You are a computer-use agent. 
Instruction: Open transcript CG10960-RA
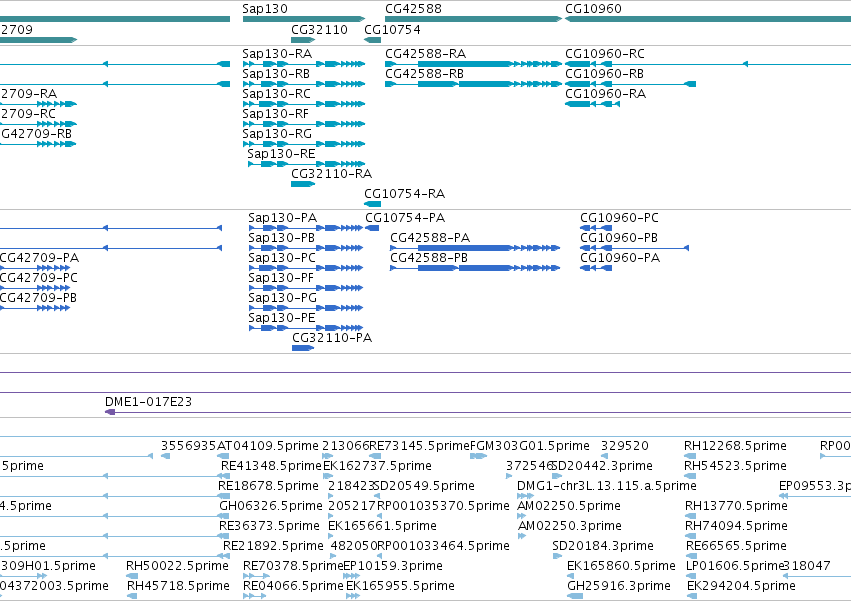(x=606, y=94)
